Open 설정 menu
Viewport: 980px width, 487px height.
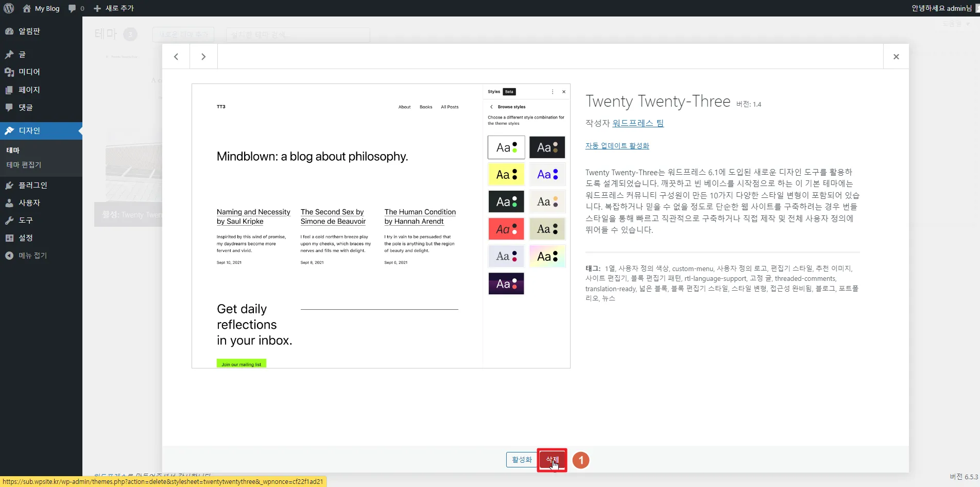click(x=41, y=238)
